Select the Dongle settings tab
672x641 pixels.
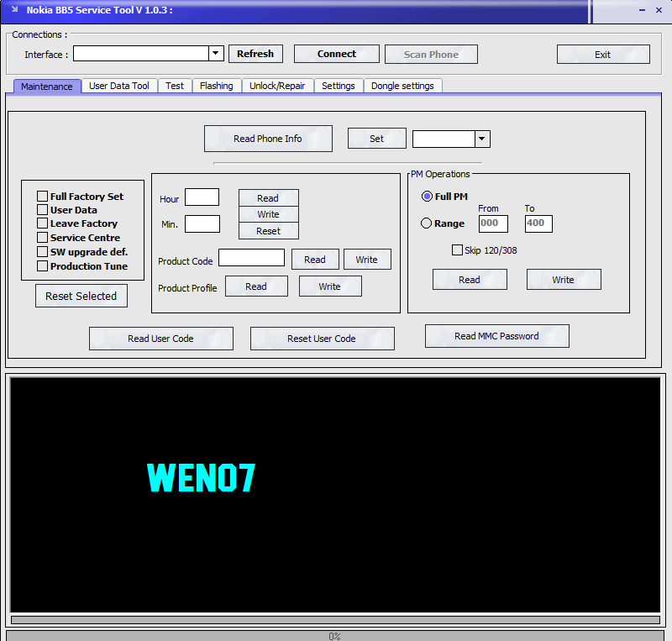402,86
